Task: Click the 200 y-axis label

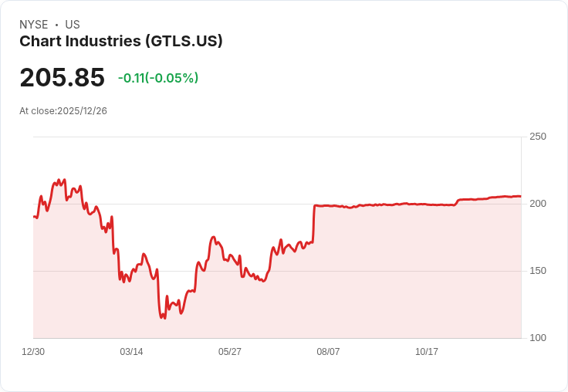Action: 538,204
